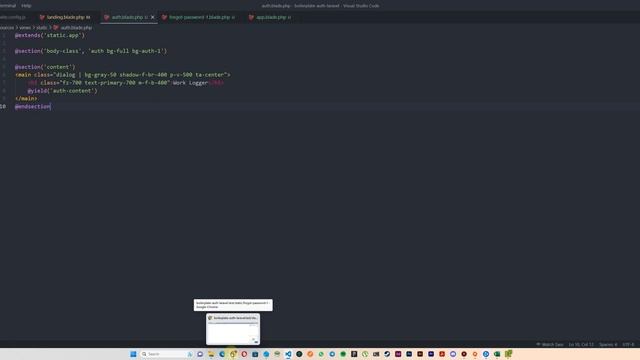Open Steam from the taskbar

click(387, 354)
